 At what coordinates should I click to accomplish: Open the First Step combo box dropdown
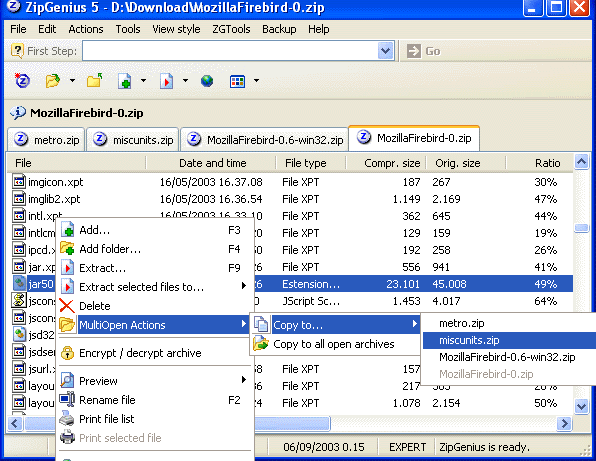coord(385,51)
